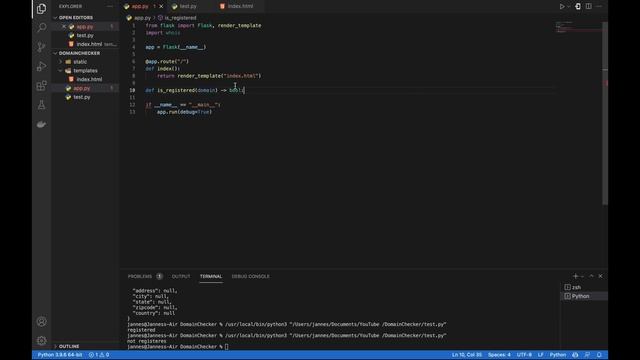The height and width of the screenshot is (360, 640).
Task: Switch to the Debug Console tab
Action: (x=251, y=276)
